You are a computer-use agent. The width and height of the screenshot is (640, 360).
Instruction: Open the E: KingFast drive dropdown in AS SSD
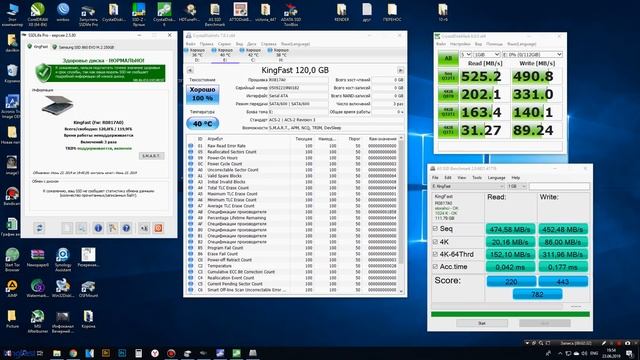click(x=468, y=186)
